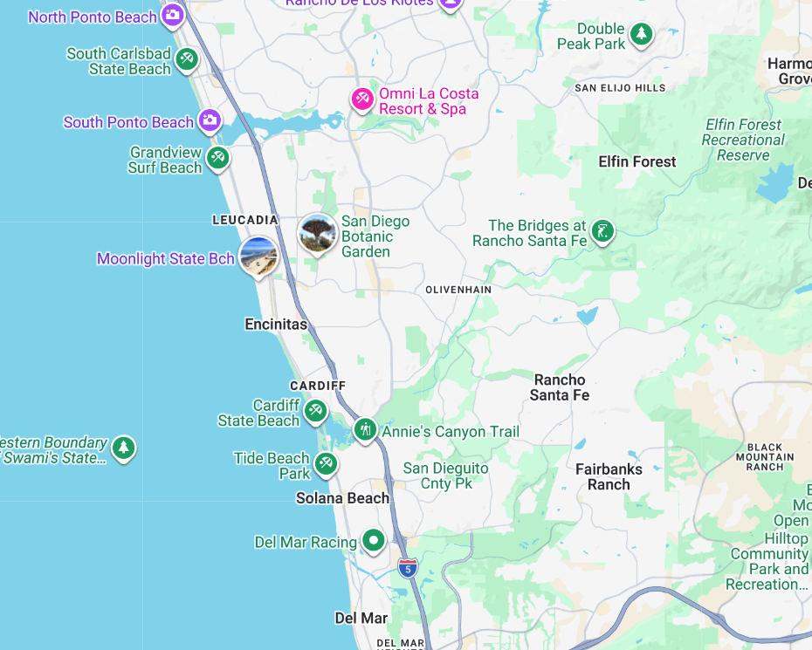Click the Rancho Santa Fe label

point(560,387)
